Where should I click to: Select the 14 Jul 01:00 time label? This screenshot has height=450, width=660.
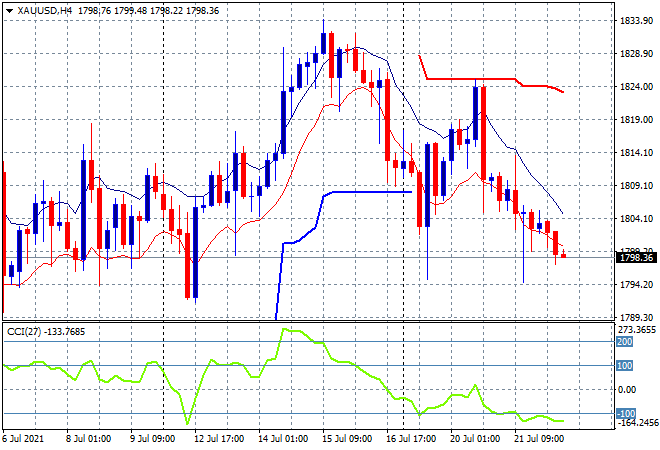click(283, 439)
